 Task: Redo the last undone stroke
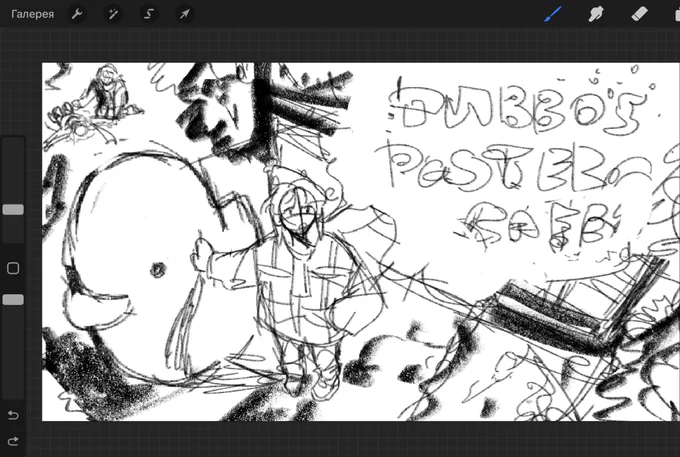pos(13,441)
